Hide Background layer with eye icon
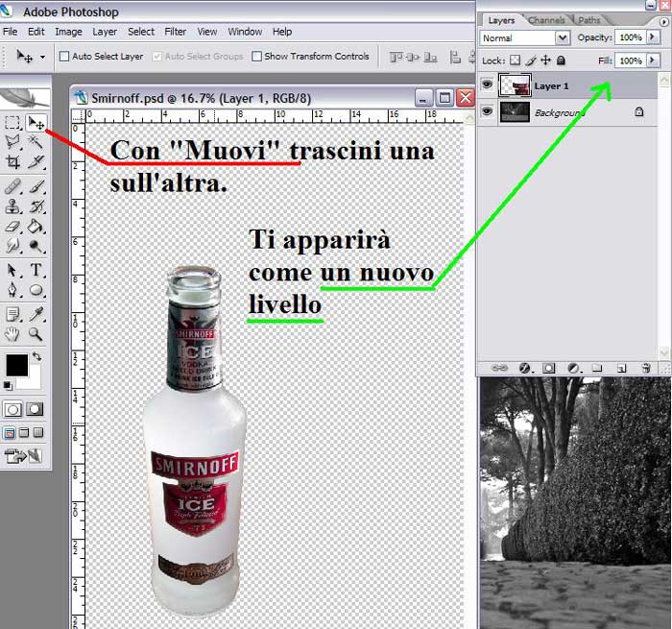Screen dimensions: 672x629 [488, 111]
